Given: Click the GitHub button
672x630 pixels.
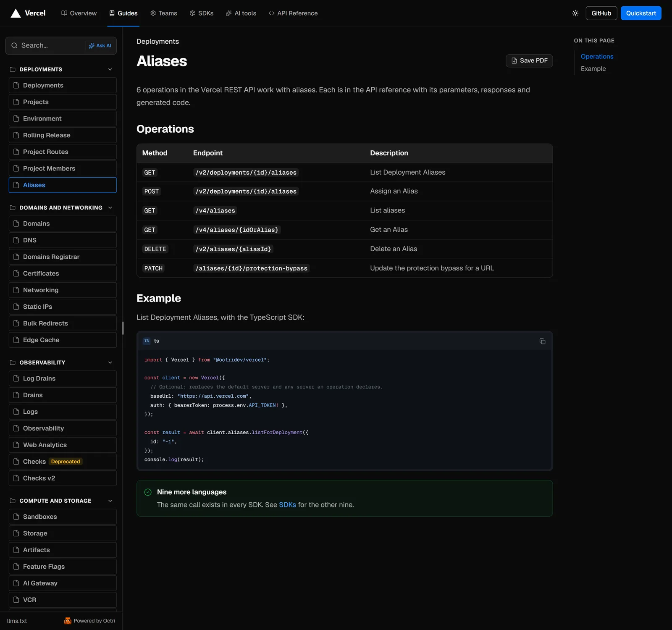Looking at the screenshot, I should 601,13.
